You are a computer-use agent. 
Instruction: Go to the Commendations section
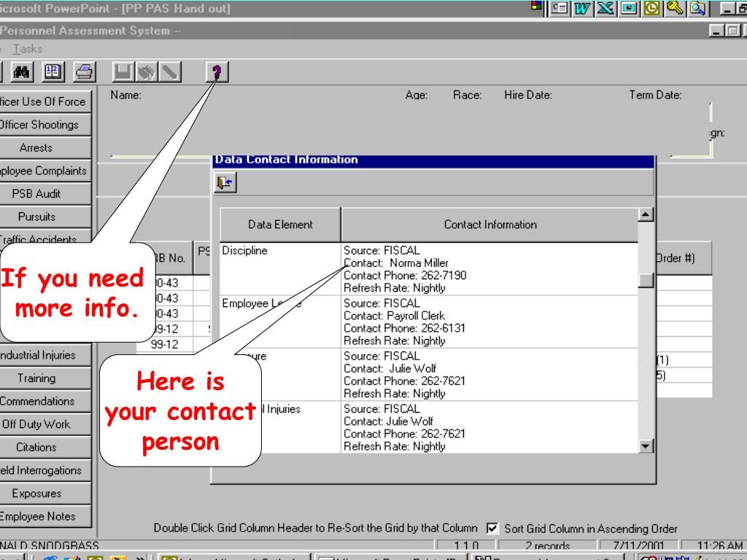click(45, 401)
